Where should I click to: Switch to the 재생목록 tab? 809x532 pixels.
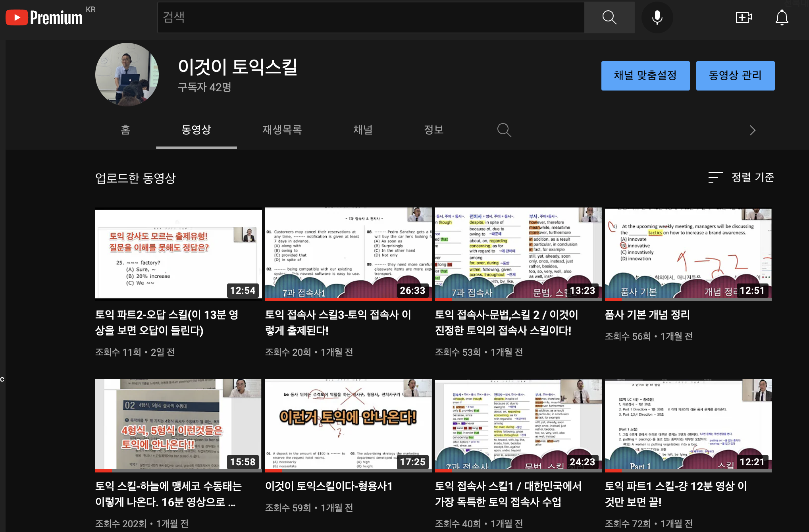(282, 130)
